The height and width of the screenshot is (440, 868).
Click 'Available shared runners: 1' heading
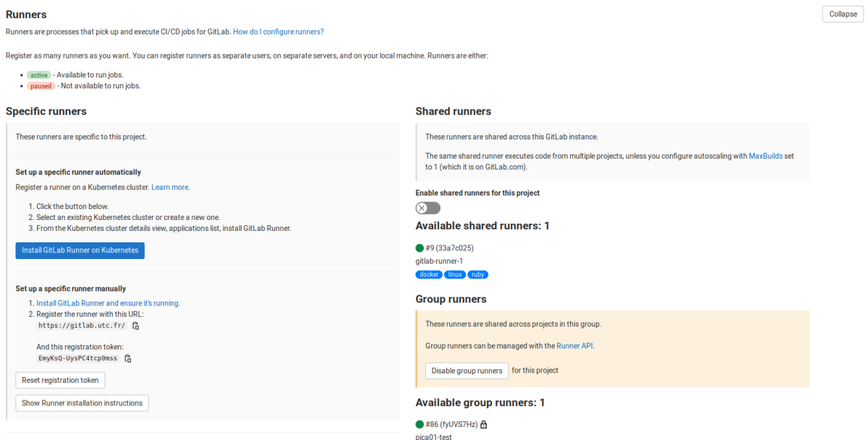click(x=482, y=226)
